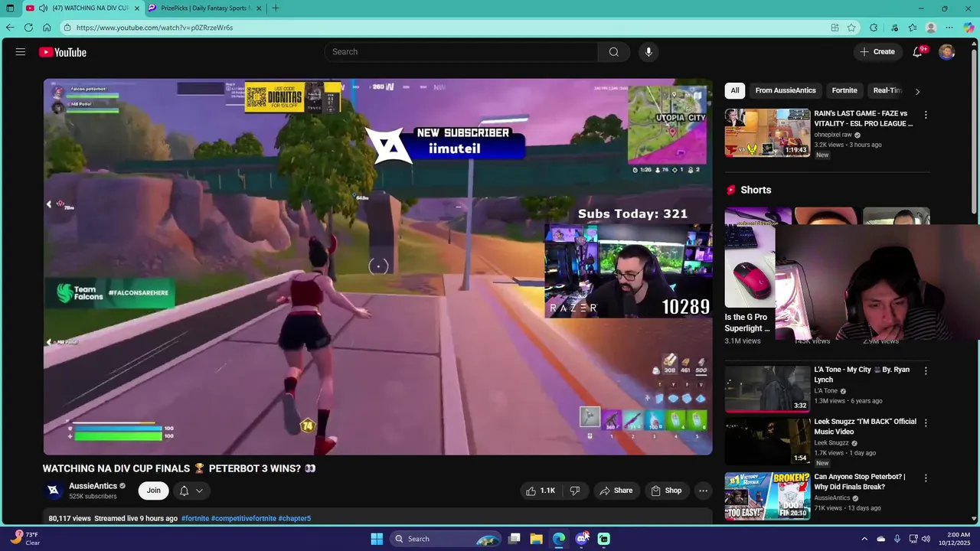Open Edge media control music icon
Viewport: 980px width, 551px height.
[894, 28]
